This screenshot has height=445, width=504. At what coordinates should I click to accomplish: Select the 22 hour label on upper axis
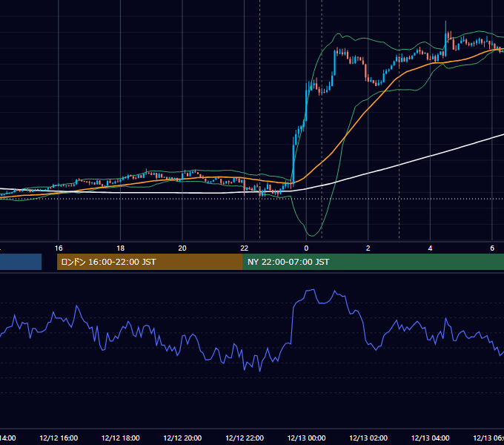point(245,248)
